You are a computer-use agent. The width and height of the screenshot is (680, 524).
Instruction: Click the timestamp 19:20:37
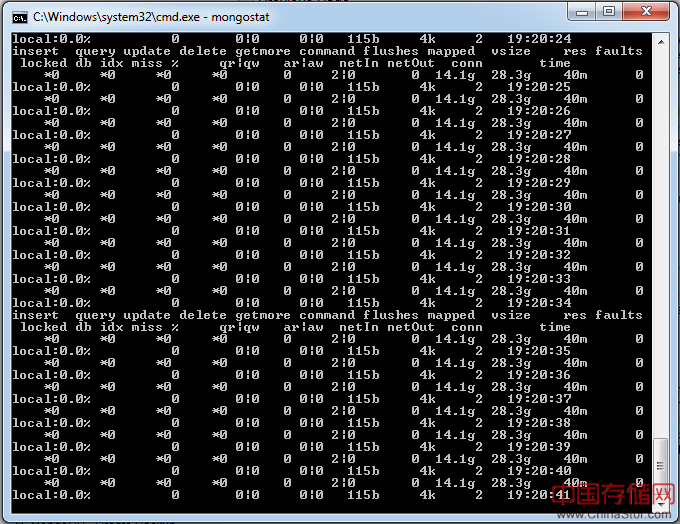pos(539,399)
